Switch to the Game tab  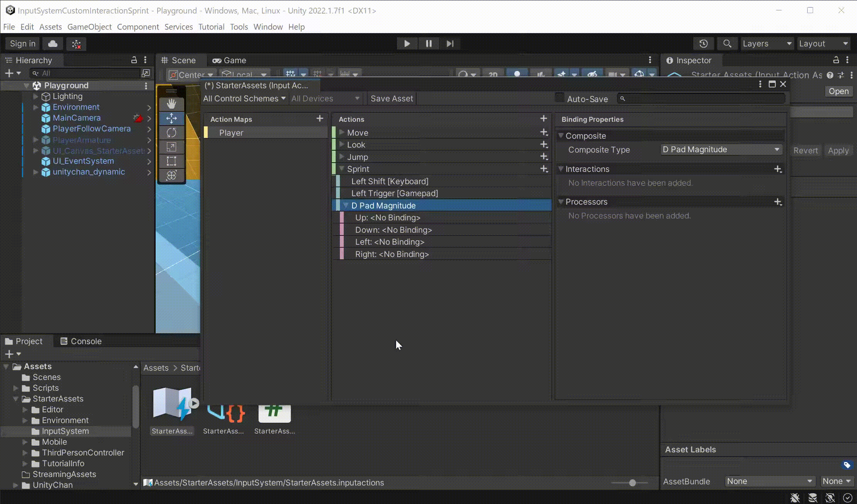[229, 60]
